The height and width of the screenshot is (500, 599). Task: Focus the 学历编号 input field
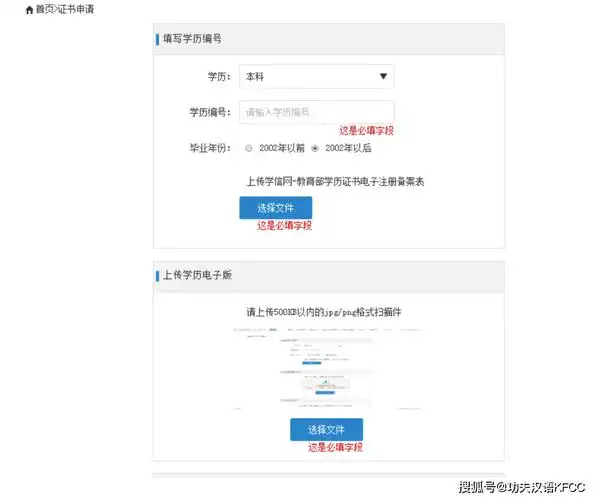(x=316, y=112)
